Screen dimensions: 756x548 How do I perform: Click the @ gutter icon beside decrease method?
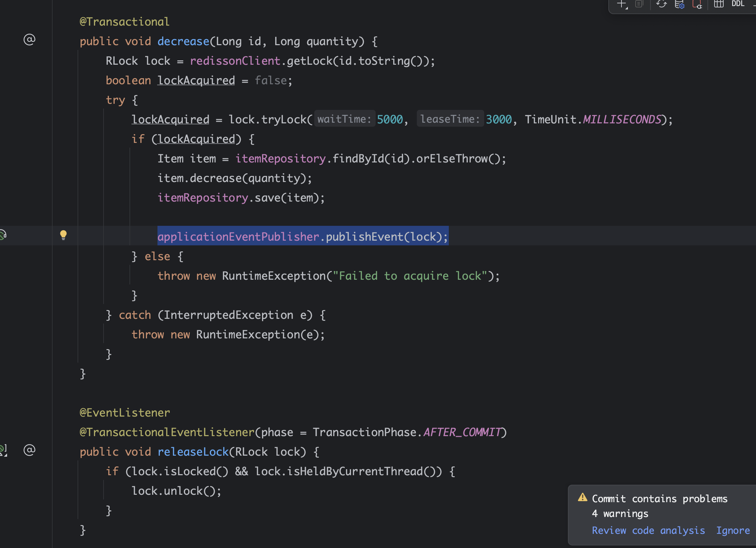pyautogui.click(x=29, y=40)
